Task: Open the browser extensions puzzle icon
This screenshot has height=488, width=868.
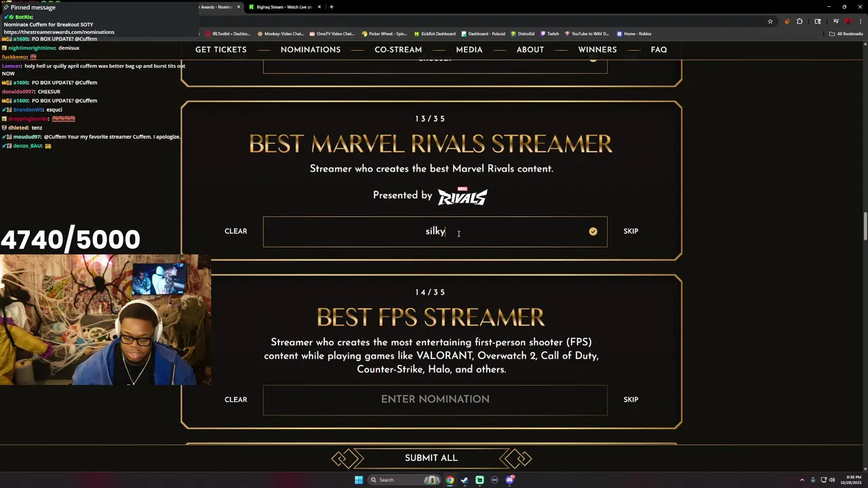Action: 800,21
